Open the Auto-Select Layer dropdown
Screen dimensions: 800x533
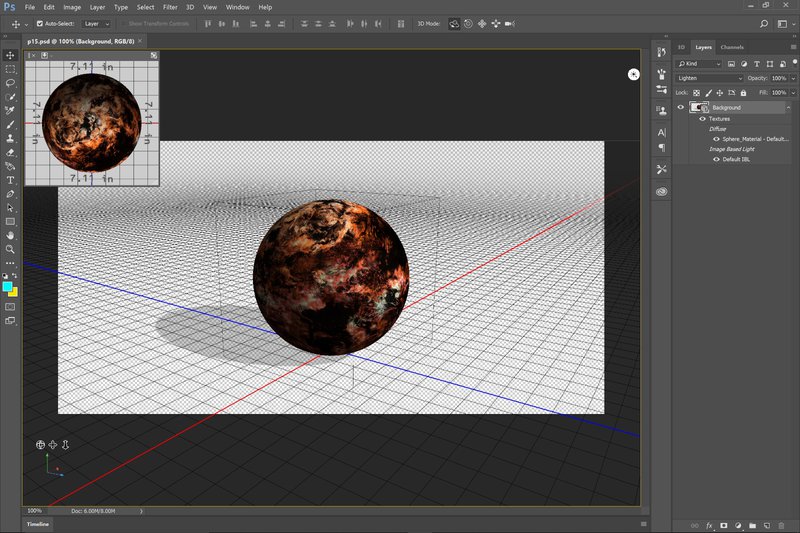click(x=97, y=23)
